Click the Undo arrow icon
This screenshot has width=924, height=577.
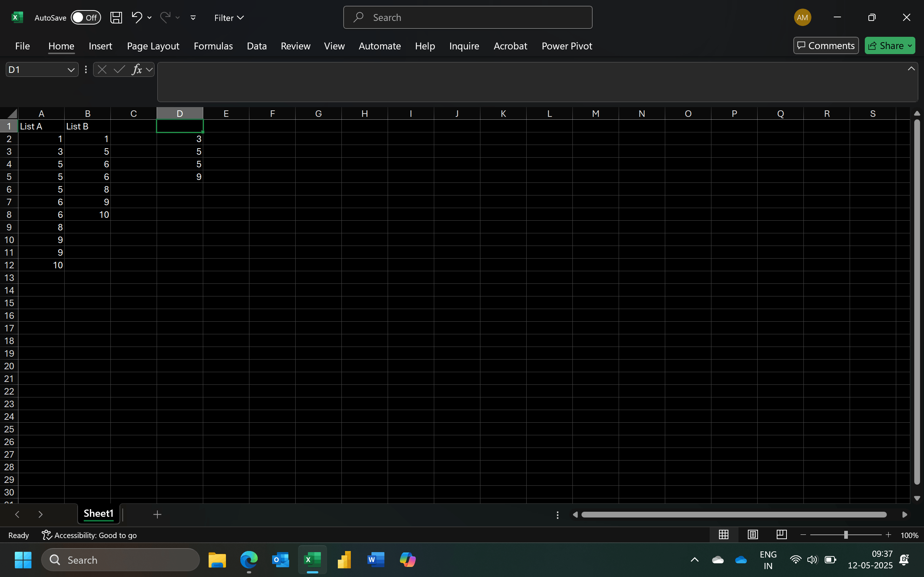tap(137, 17)
